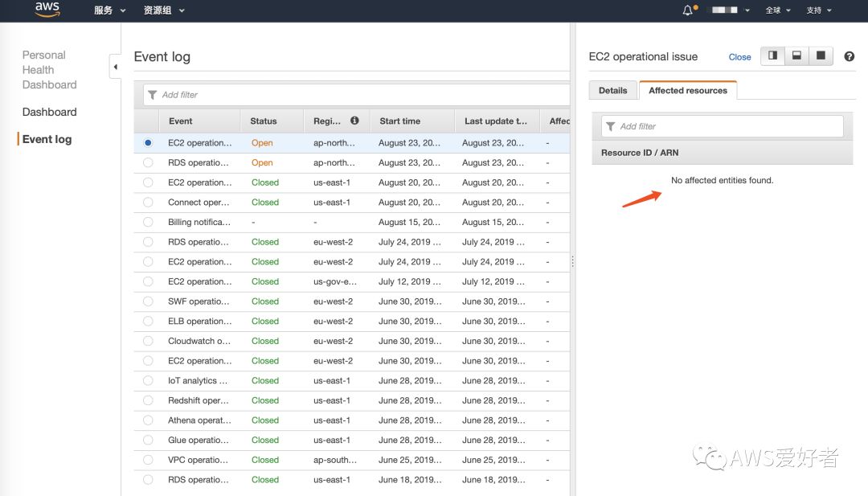Select the Redshift operational event radio button
The height and width of the screenshot is (496, 868).
click(148, 400)
